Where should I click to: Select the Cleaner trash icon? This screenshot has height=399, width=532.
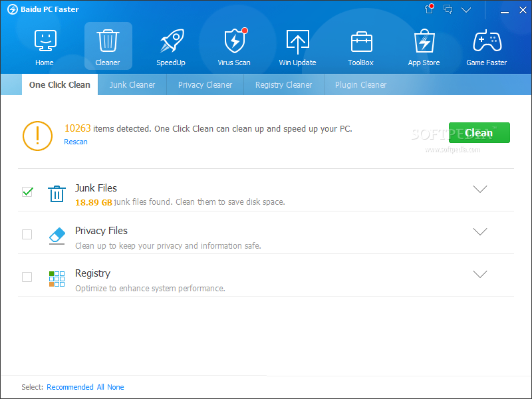pyautogui.click(x=108, y=41)
